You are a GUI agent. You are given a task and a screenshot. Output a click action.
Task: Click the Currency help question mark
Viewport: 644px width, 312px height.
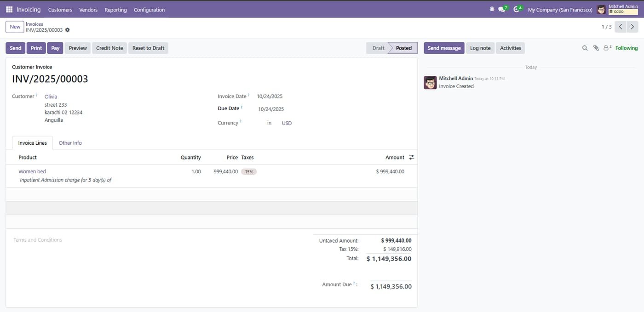[240, 122]
